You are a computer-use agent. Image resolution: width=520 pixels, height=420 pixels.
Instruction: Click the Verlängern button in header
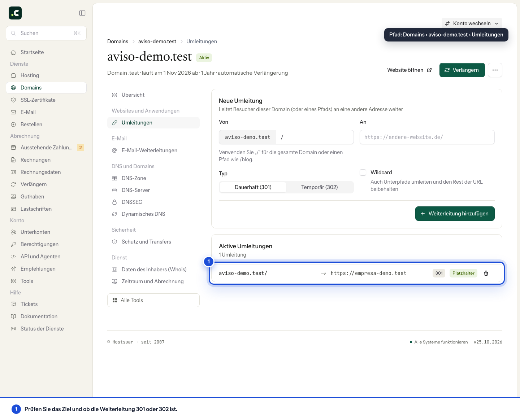462,70
